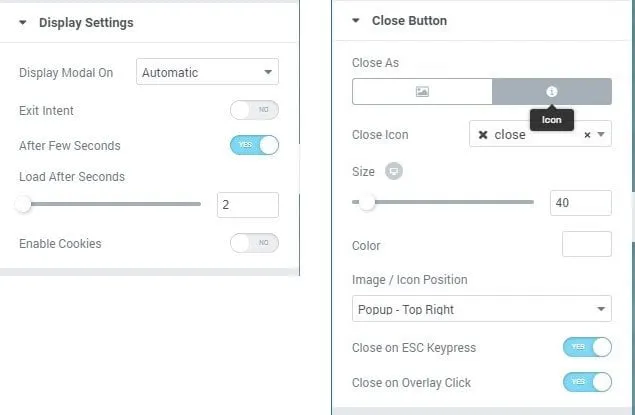Disable the After Few Seconds switch
The height and width of the screenshot is (415, 635).
coord(254,145)
